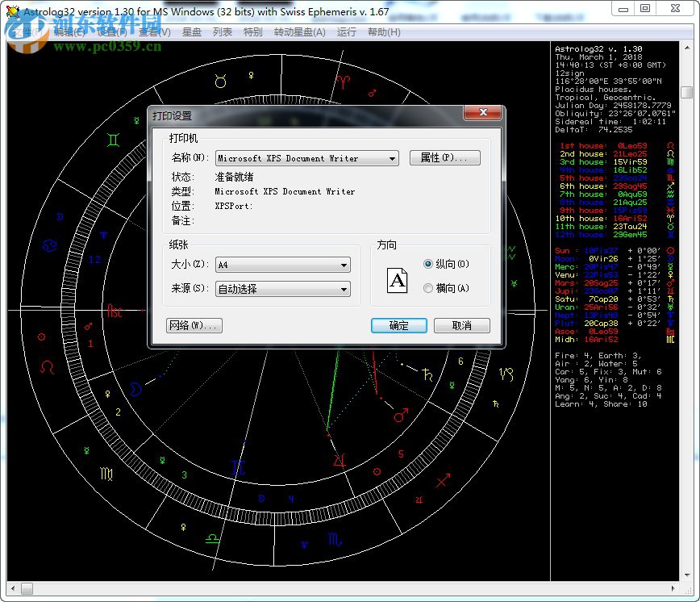
Task: Click the red Sagittarius glyph on the chart wheel
Action: click(443, 482)
